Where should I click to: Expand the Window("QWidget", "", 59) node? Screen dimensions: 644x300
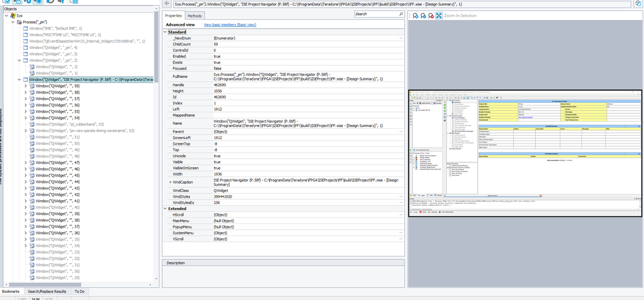click(x=25, y=86)
